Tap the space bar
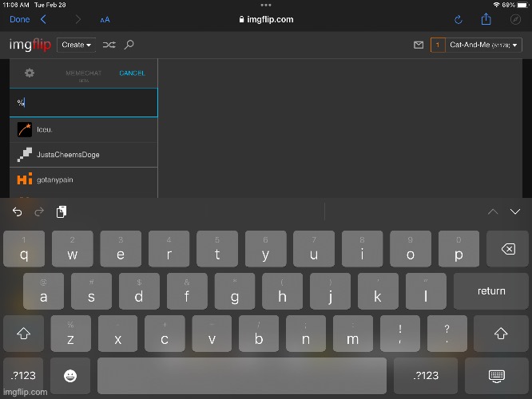532x399 pixels. pyautogui.click(x=242, y=376)
